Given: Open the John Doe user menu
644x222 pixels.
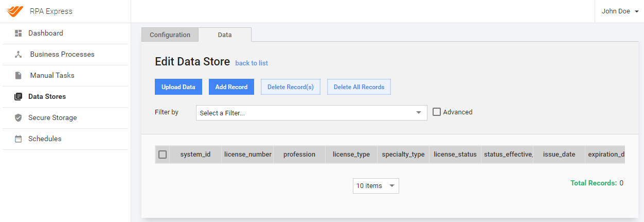Looking at the screenshot, I should (x=620, y=11).
